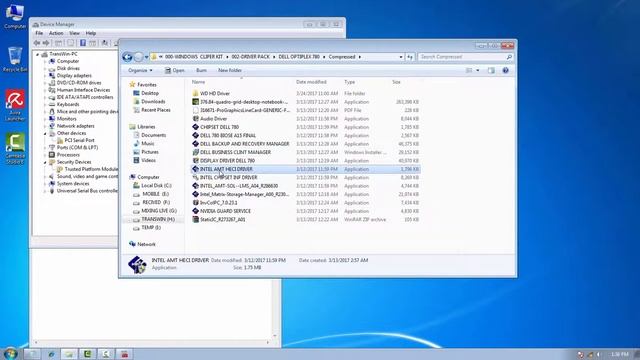Viewport: 640px width, 360px height.
Task: Select the Recycle Bin desktop icon
Action: 15,59
